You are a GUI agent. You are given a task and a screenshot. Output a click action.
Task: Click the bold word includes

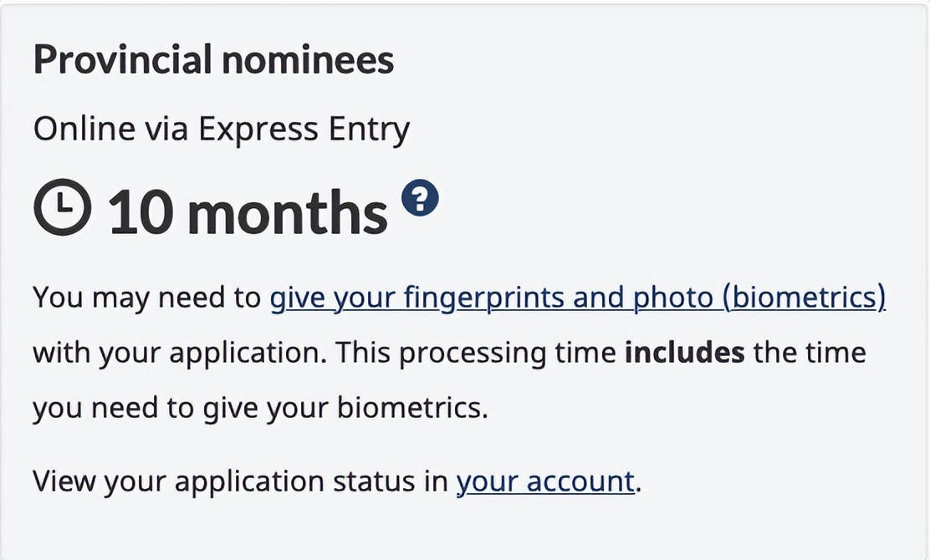tap(685, 352)
